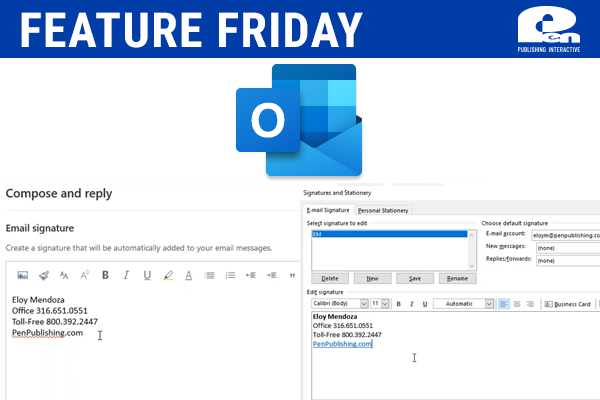This screenshot has width=600, height=400.
Task: Decrease indent in web signature editor
Action: tap(251, 275)
